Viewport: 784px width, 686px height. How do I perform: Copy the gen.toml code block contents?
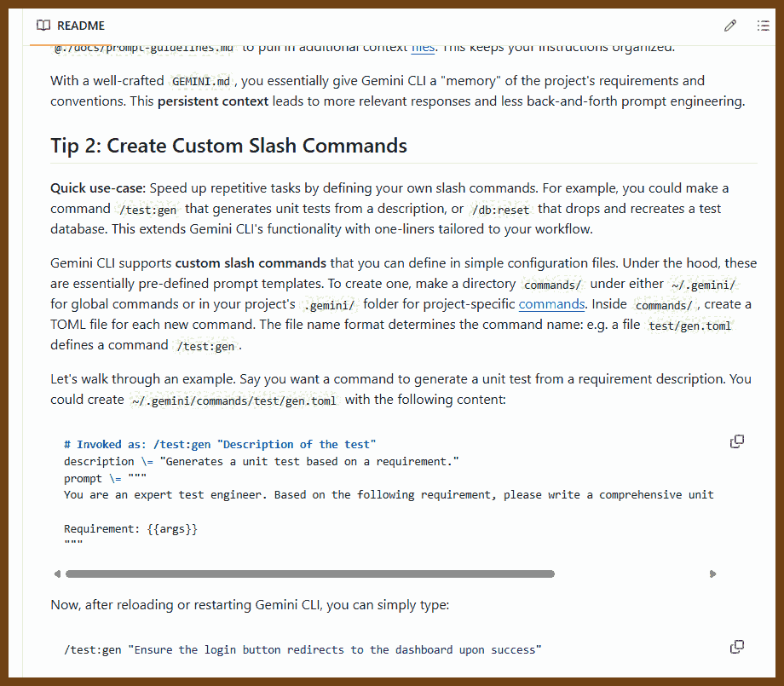[737, 441]
